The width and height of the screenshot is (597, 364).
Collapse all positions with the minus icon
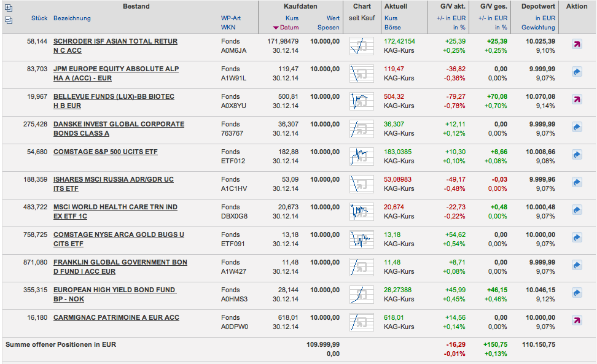tap(9, 20)
